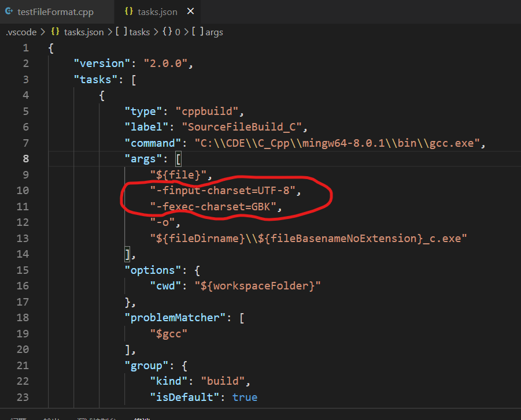
Task: Click the "version" key text
Action: pyautogui.click(x=102, y=64)
